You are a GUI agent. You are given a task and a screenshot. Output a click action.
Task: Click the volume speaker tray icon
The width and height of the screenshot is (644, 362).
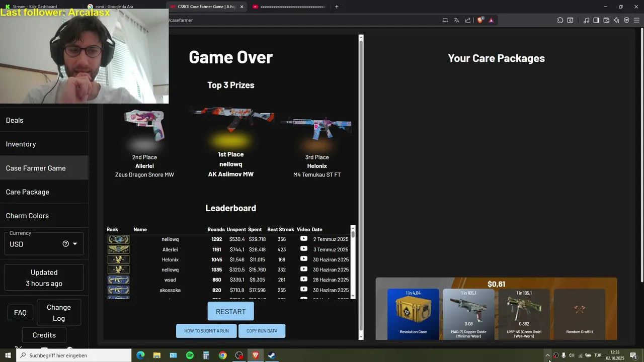click(x=571, y=355)
